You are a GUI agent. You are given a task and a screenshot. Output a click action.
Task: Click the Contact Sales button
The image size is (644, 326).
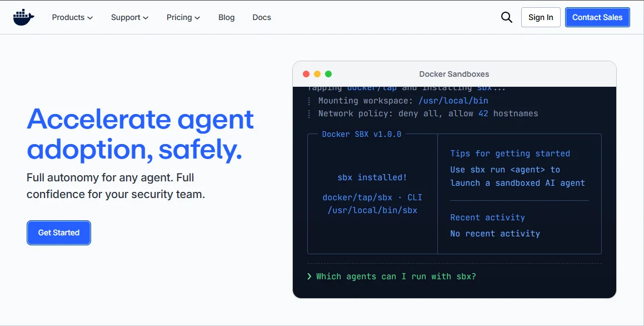pos(597,17)
